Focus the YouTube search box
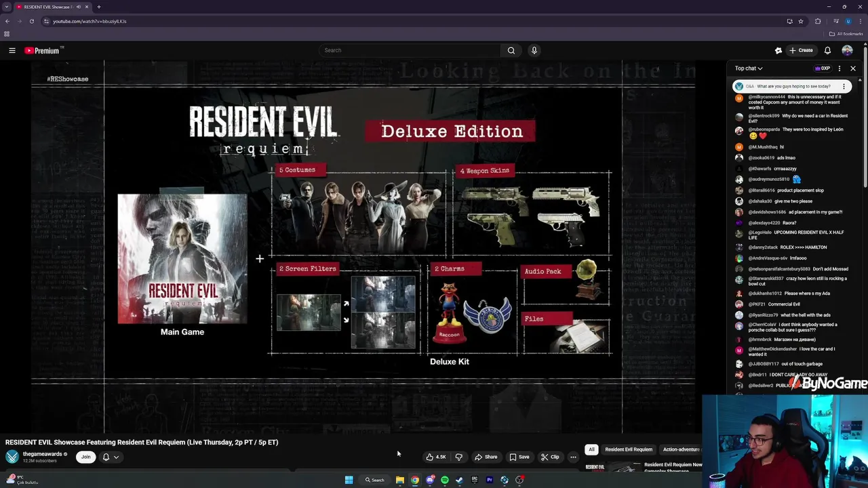The height and width of the screenshot is (488, 868). 410,50
